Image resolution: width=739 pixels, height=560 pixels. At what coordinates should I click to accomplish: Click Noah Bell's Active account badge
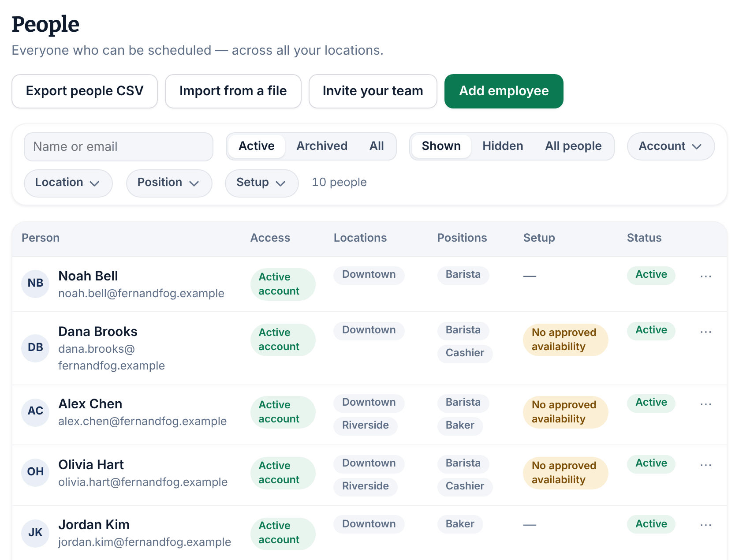tap(283, 284)
